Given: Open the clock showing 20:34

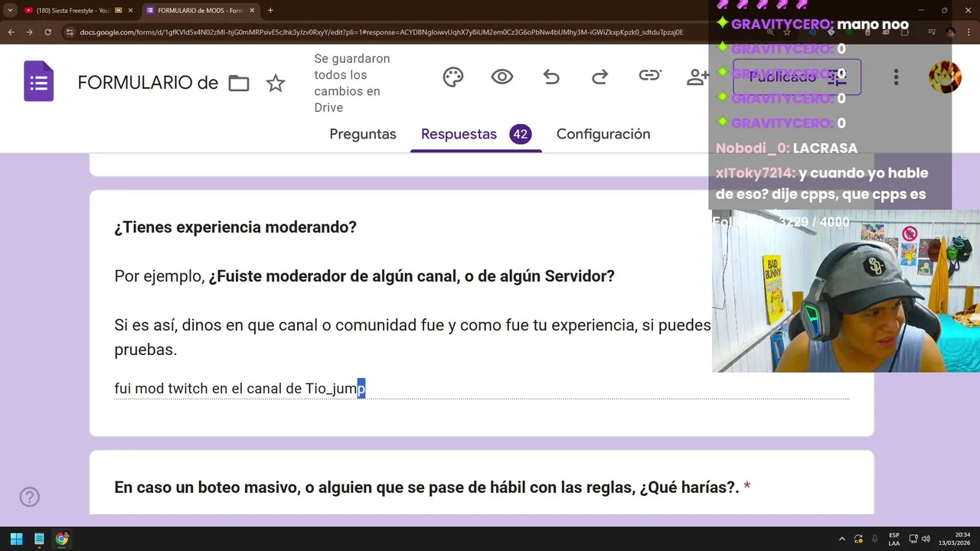Looking at the screenshot, I should (x=954, y=539).
